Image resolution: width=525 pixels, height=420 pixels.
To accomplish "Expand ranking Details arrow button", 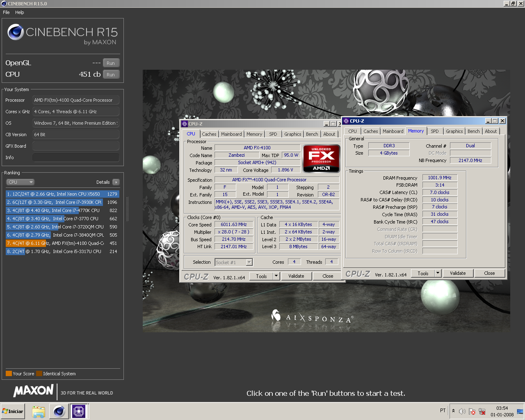I will tap(116, 182).
